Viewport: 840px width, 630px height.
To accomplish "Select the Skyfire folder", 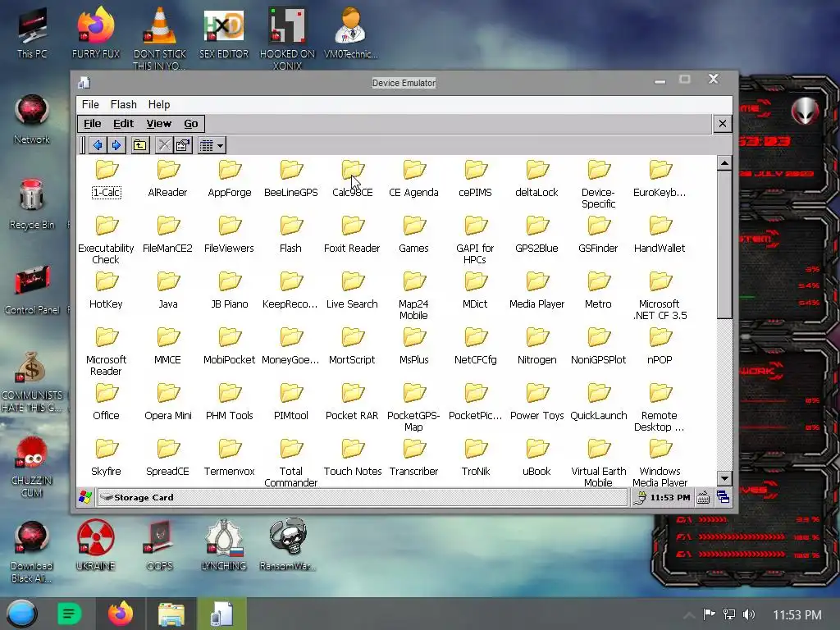I will coord(106,459).
